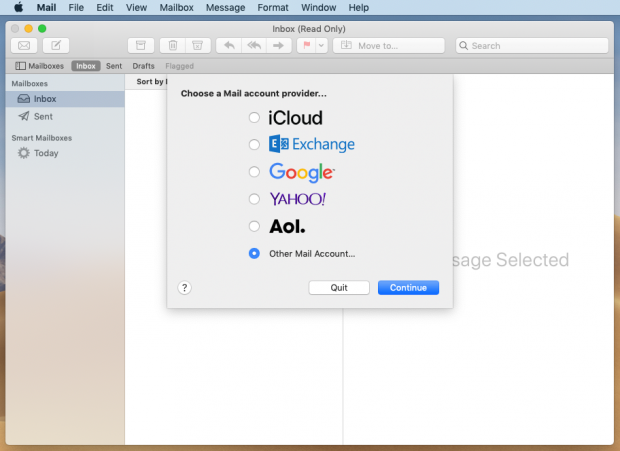620x451 pixels.
Task: Click the Today gear icon
Action: click(24, 153)
